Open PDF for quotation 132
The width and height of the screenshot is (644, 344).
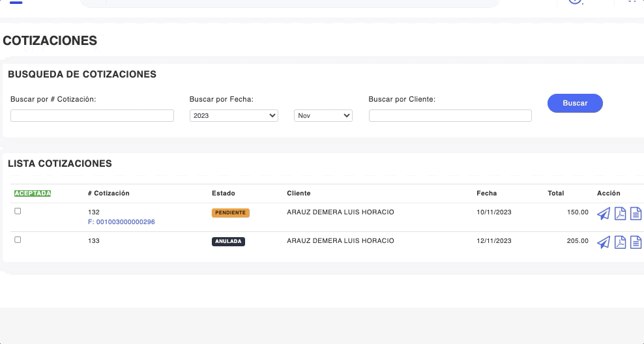(x=620, y=214)
